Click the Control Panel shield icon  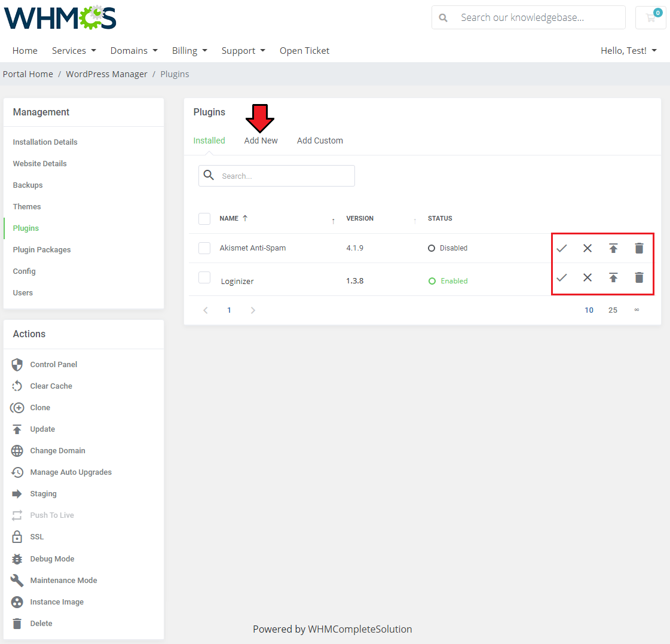(x=17, y=365)
